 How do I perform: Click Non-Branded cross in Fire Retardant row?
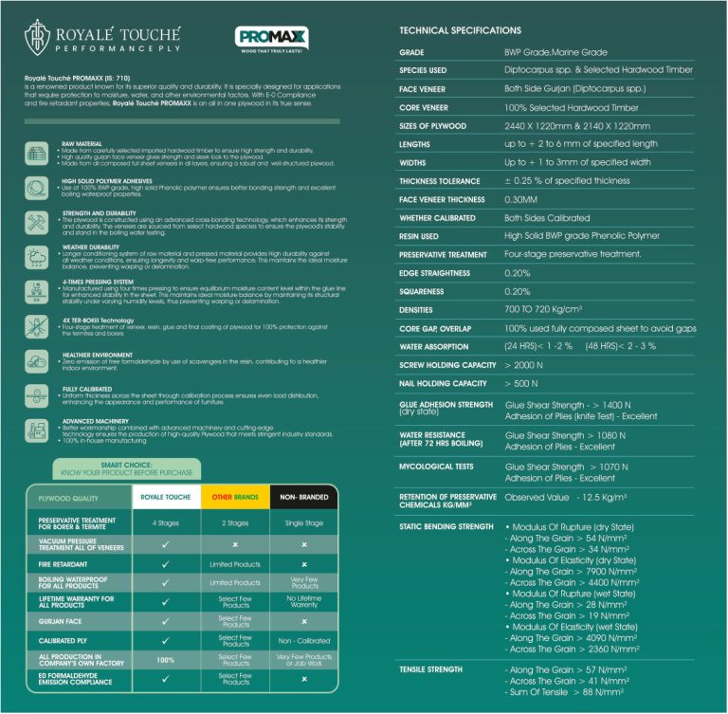[304, 564]
